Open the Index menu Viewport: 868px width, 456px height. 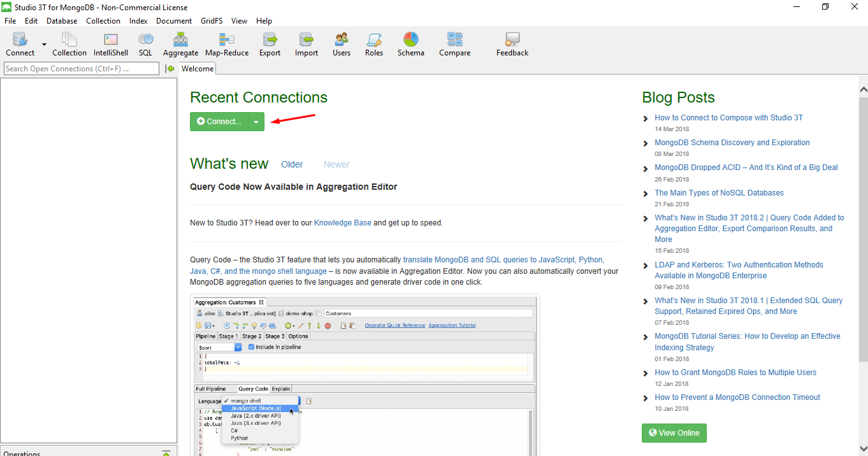tap(138, 21)
